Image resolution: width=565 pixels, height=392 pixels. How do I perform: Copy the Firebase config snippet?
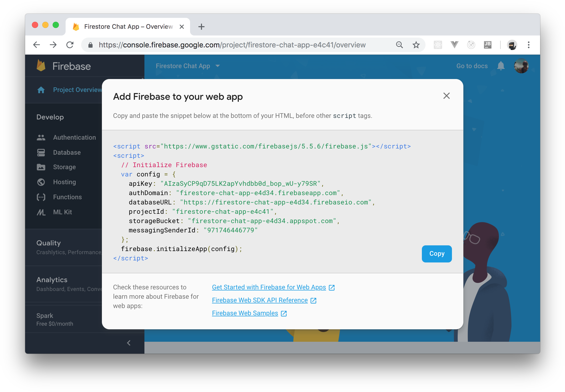coord(436,254)
